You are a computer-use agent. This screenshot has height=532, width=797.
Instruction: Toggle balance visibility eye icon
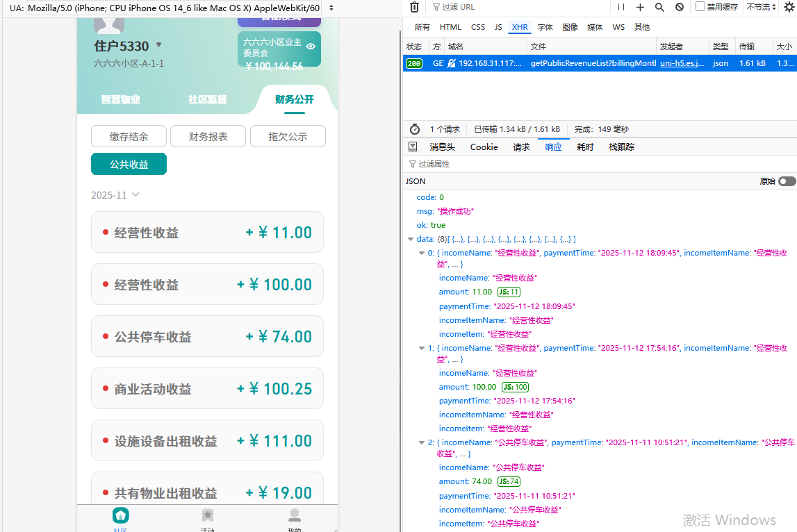point(311,47)
